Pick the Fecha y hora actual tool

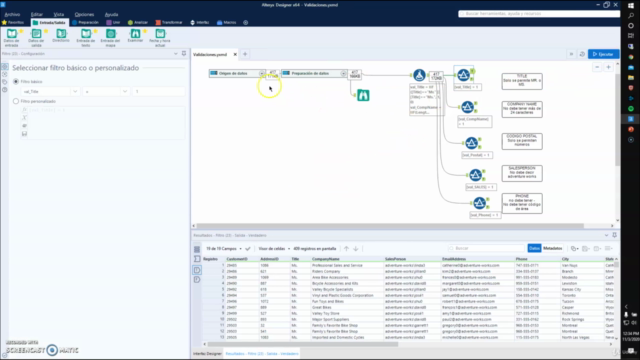[x=160, y=37]
